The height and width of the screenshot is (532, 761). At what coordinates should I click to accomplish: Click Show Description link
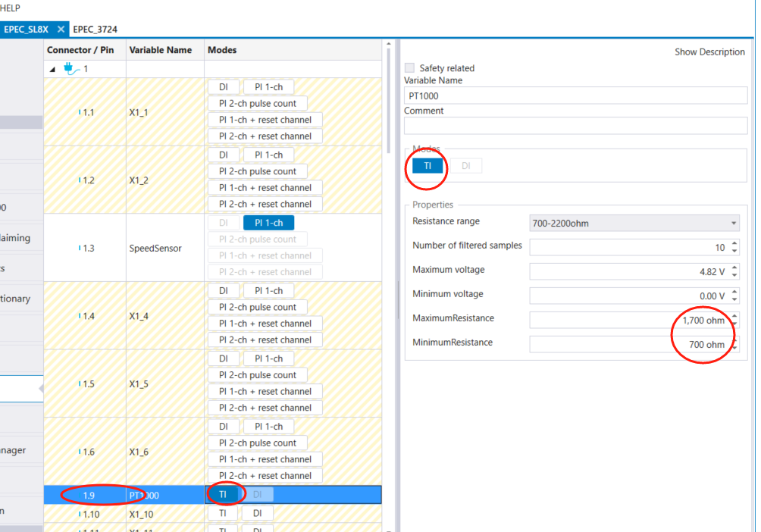pyautogui.click(x=709, y=52)
